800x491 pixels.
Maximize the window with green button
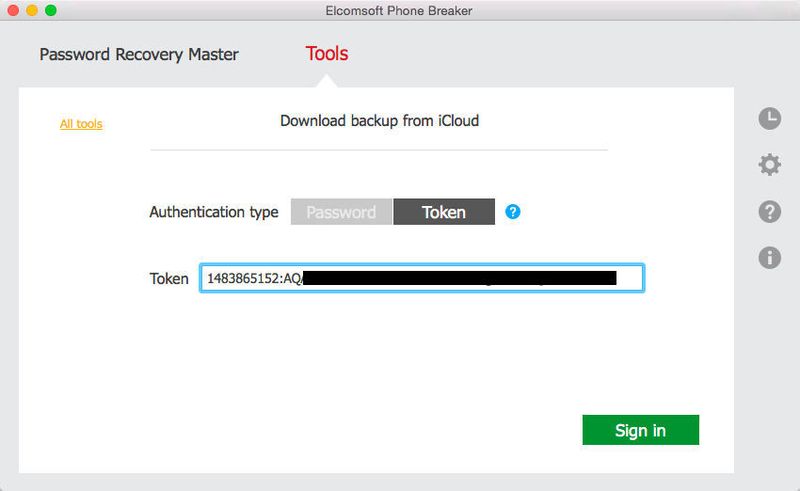51,10
